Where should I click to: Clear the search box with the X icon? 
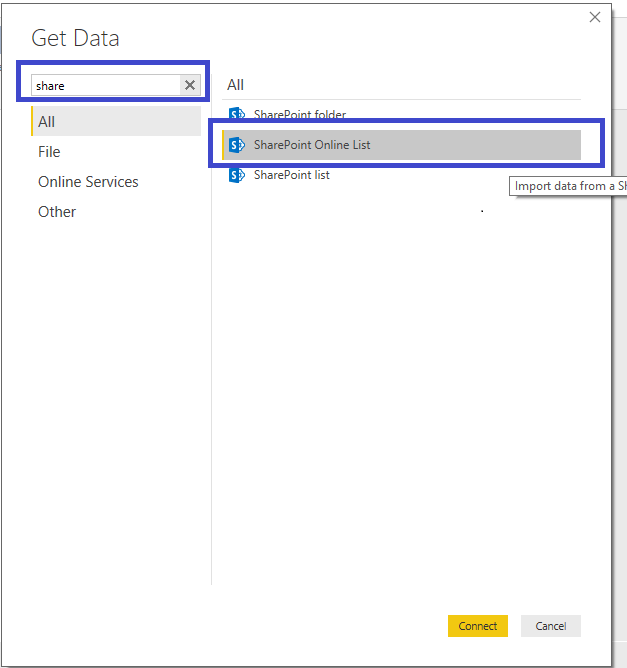[190, 85]
